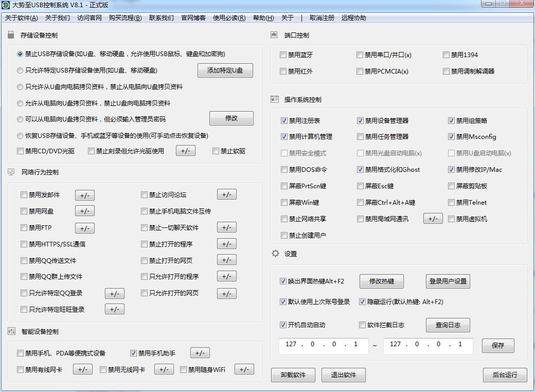
Task: Select 只允许特定USB存储设备使用 radio option
Action: coord(20,70)
